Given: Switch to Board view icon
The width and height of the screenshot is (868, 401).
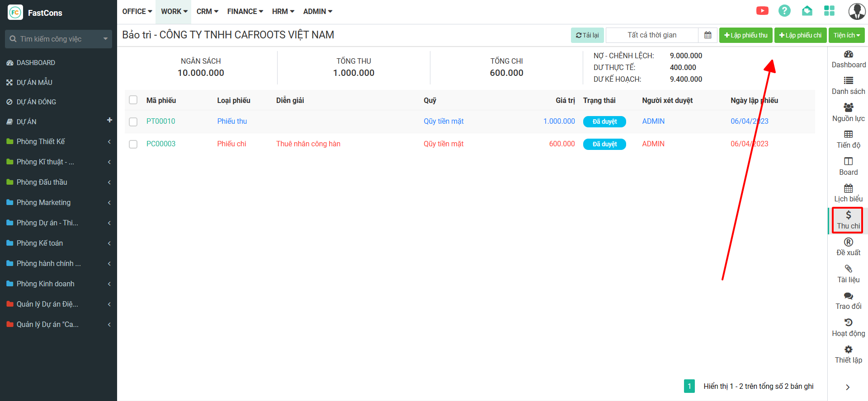Looking at the screenshot, I should [x=848, y=166].
